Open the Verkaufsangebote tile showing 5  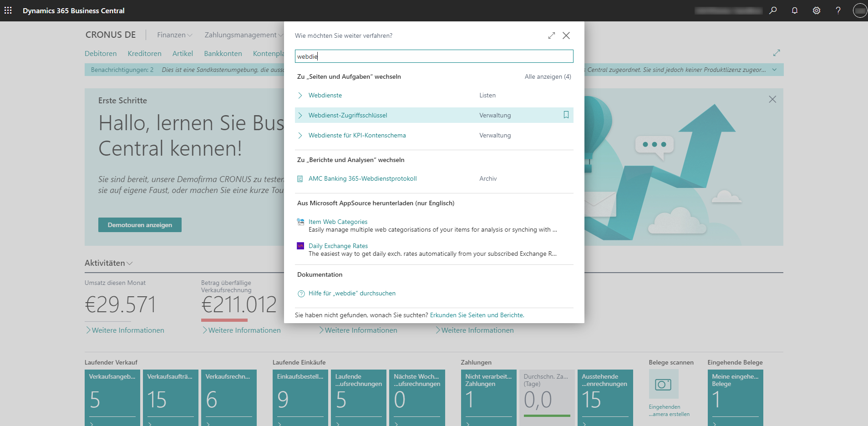coord(112,397)
